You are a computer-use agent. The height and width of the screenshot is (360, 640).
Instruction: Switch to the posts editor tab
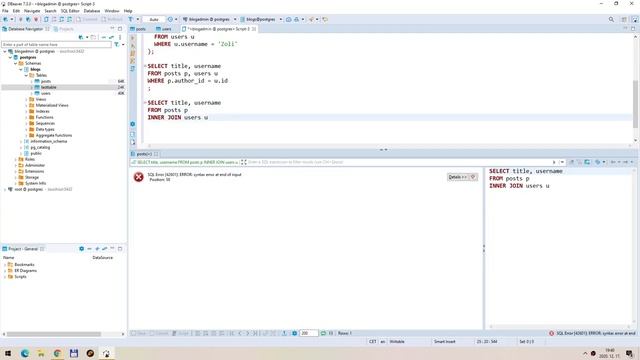138,29
